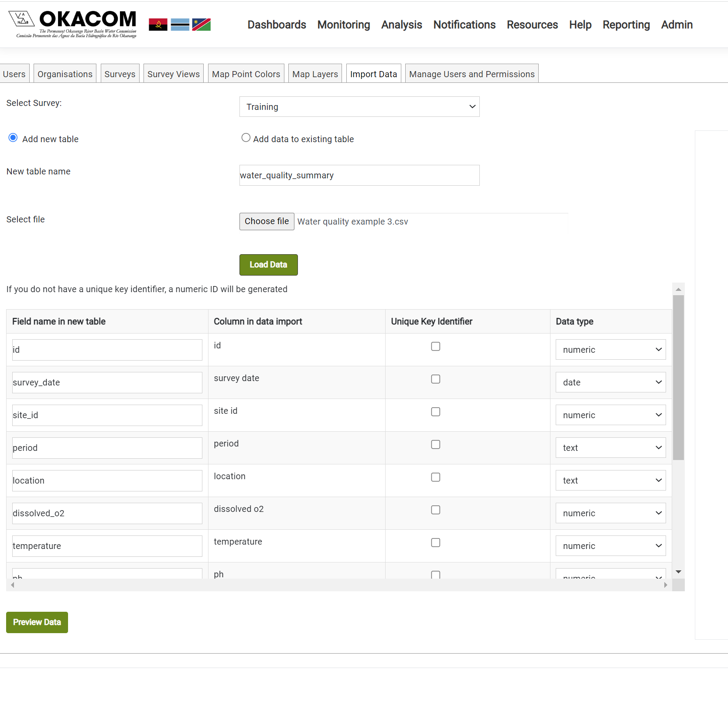Image resolution: width=728 pixels, height=709 pixels.
Task: Open the Reporting menu
Action: 626,25
